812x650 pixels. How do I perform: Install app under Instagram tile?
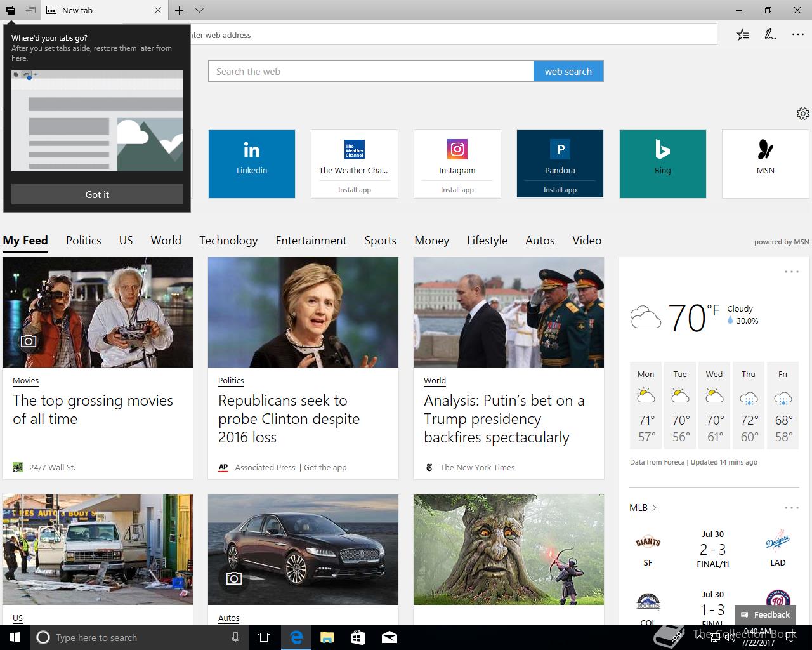click(x=457, y=190)
